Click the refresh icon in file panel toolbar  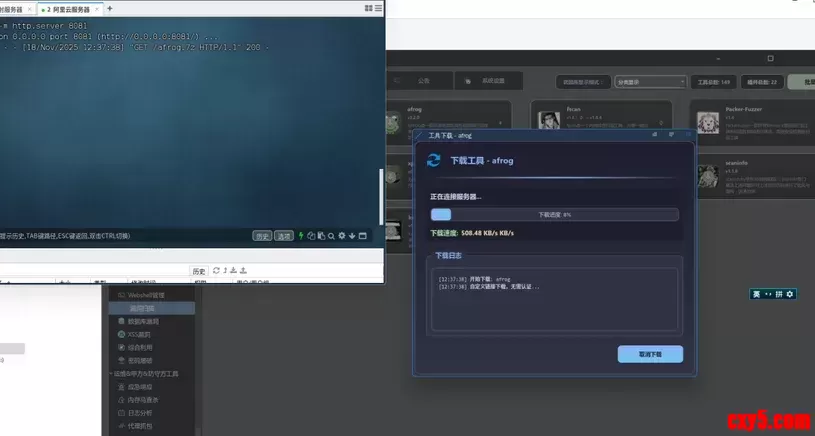[215, 271]
